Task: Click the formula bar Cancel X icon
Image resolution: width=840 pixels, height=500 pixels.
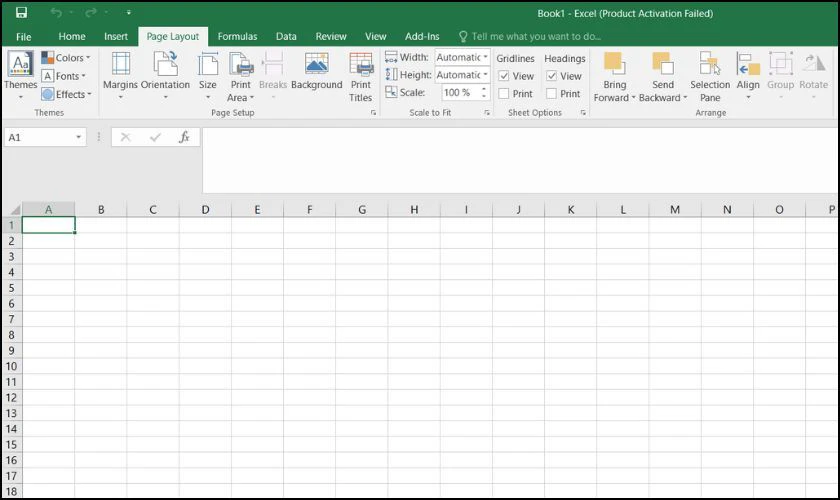Action: 125,137
